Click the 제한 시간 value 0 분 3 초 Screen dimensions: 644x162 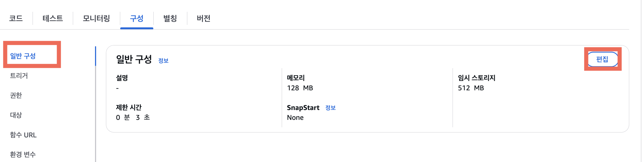[133, 117]
